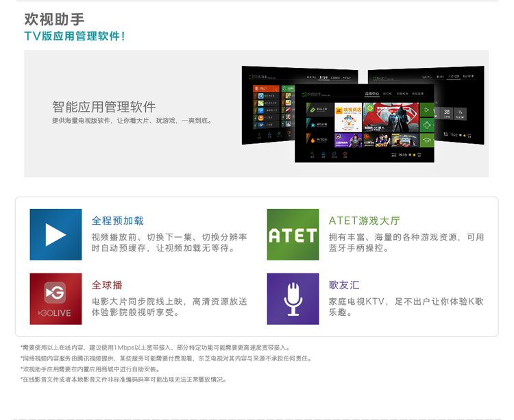The image size is (514, 420).
Task: Click the 全球播 heading
Action: (x=107, y=285)
